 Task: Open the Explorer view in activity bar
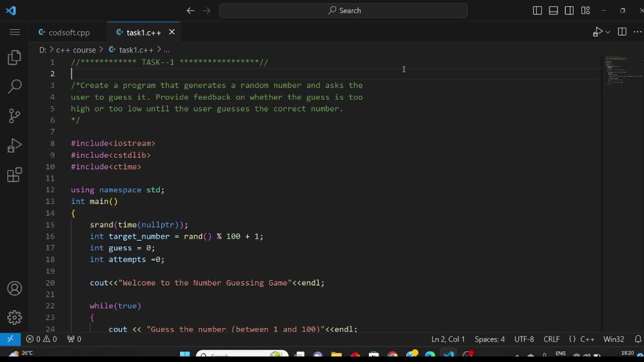click(x=15, y=57)
